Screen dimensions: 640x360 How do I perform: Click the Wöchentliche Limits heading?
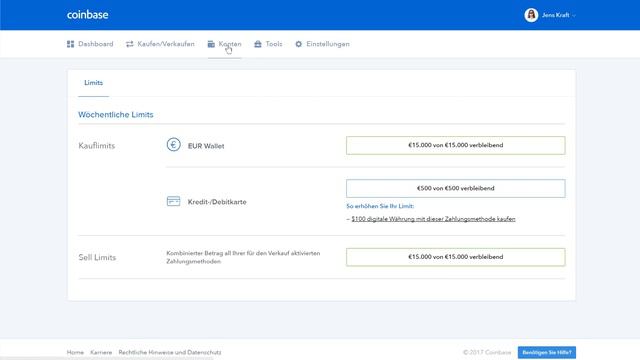116,115
